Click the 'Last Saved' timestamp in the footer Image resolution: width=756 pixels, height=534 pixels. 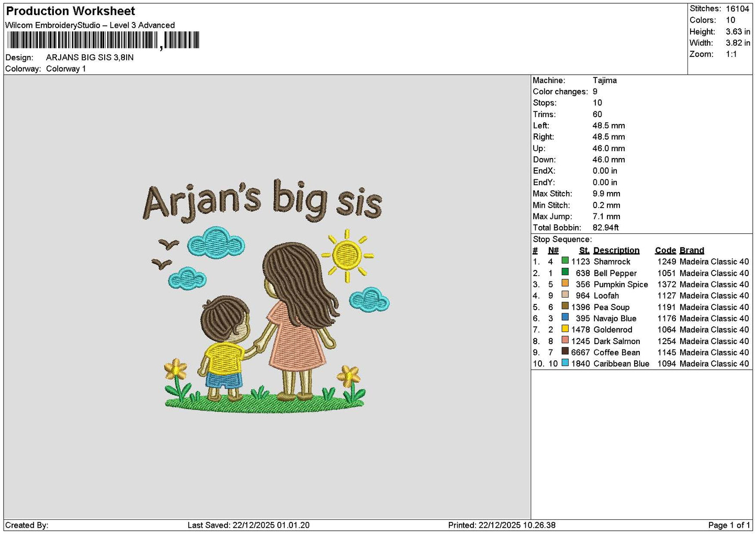[x=249, y=525]
